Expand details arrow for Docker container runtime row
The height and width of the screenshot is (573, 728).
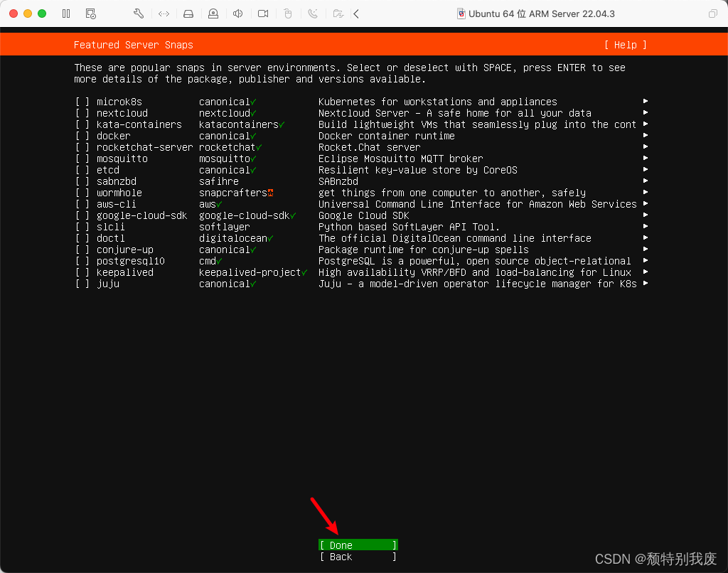(646, 135)
